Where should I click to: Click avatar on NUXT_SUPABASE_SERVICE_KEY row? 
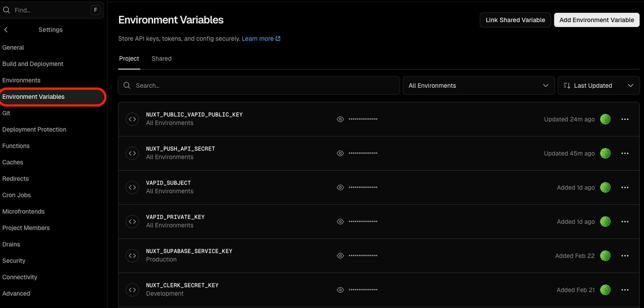pos(605,256)
